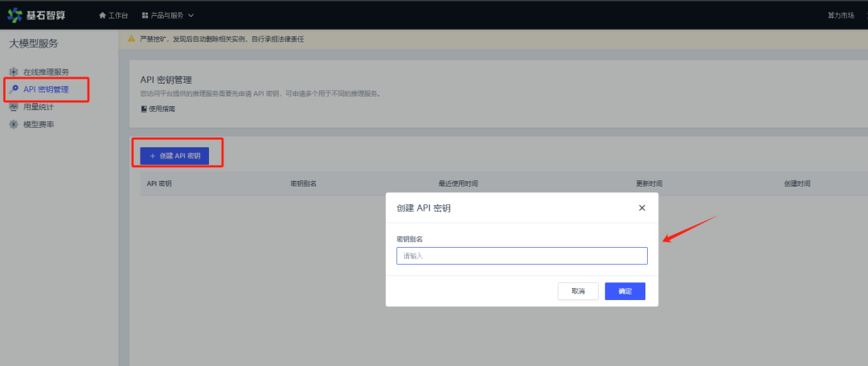Image resolution: width=868 pixels, height=366 pixels.
Task: Focus the 密钥别名 input field
Action: point(522,256)
